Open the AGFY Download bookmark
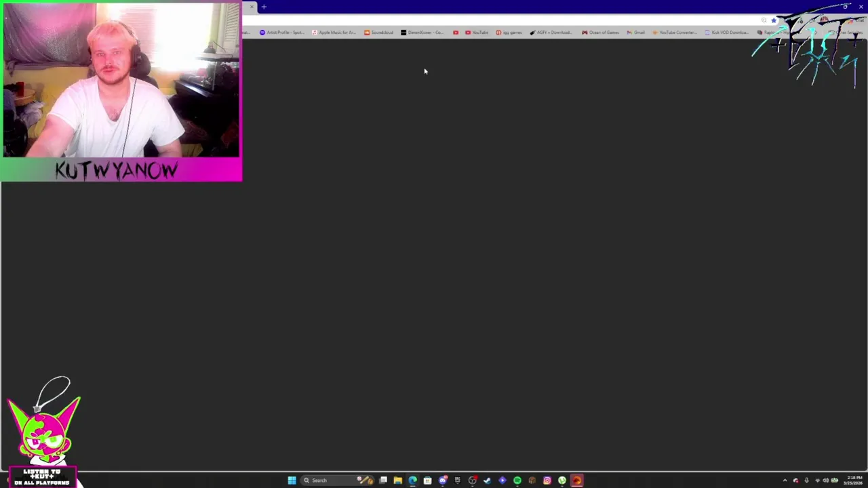868x488 pixels. [551, 33]
